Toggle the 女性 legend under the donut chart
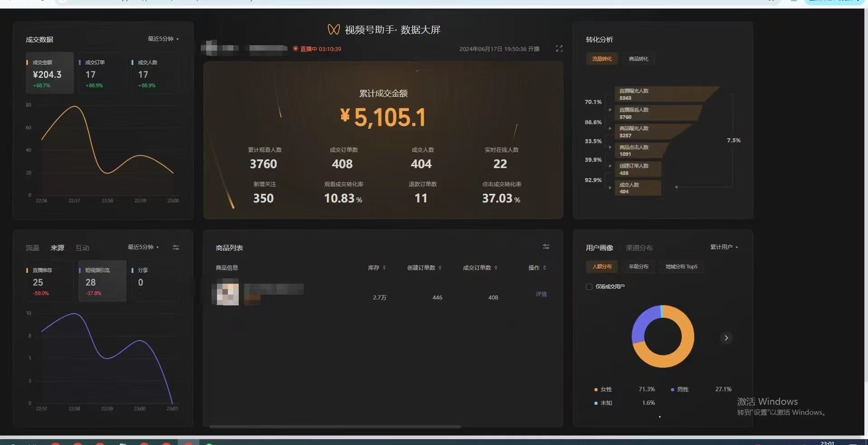This screenshot has height=445, width=868. 606,389
